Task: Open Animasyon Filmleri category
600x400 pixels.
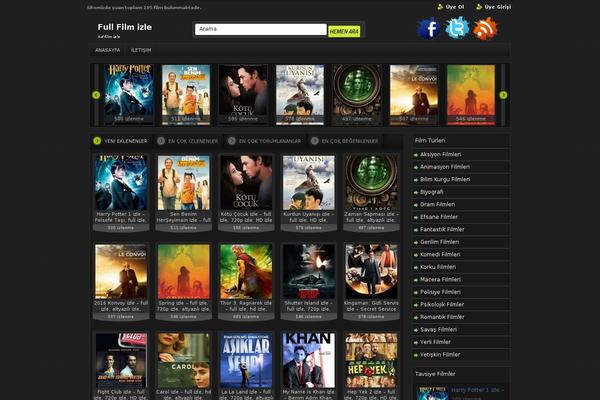Action: coord(445,167)
